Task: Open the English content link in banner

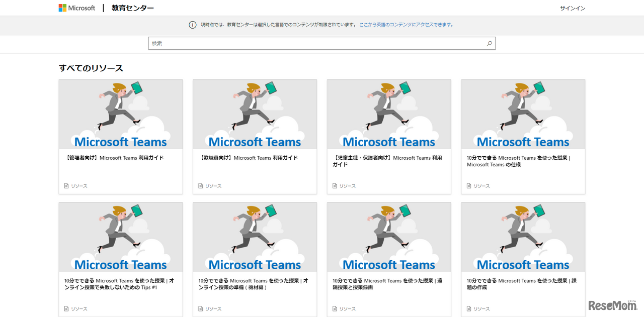Action: click(406, 25)
